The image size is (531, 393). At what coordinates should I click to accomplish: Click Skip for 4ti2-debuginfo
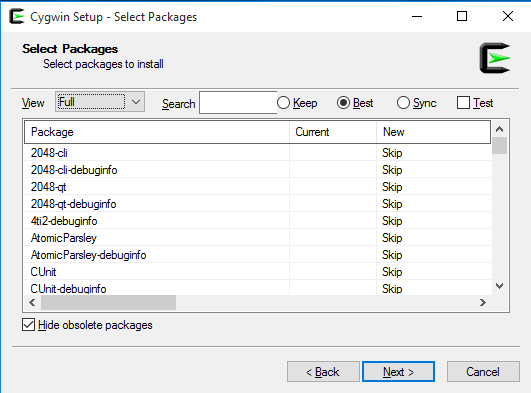(x=392, y=221)
